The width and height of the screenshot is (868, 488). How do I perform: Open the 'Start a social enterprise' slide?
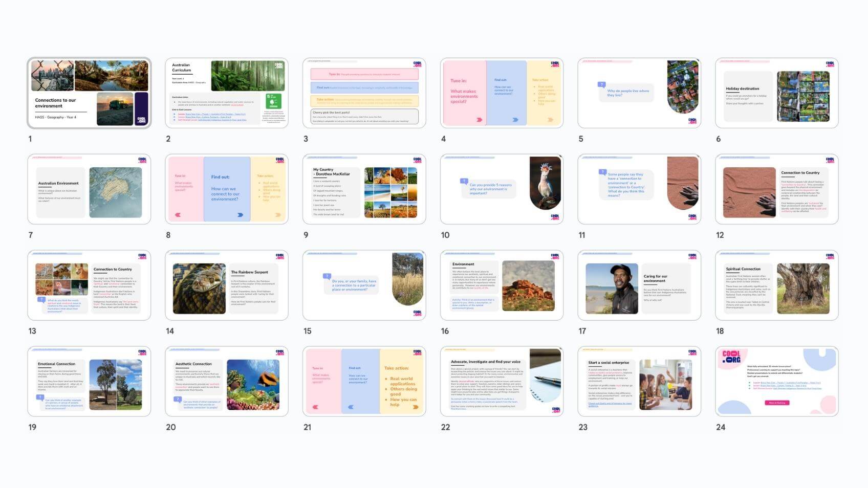tap(639, 381)
